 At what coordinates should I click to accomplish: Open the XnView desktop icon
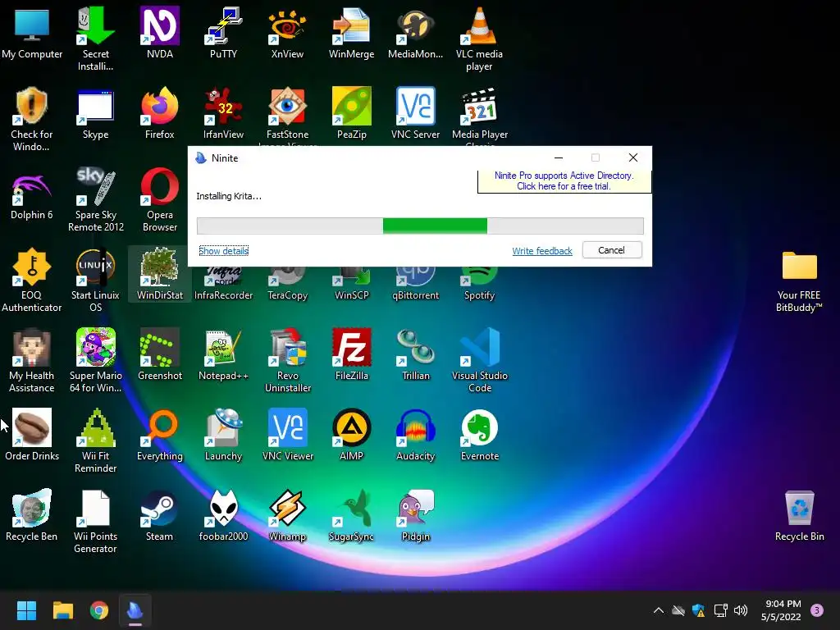(x=287, y=33)
